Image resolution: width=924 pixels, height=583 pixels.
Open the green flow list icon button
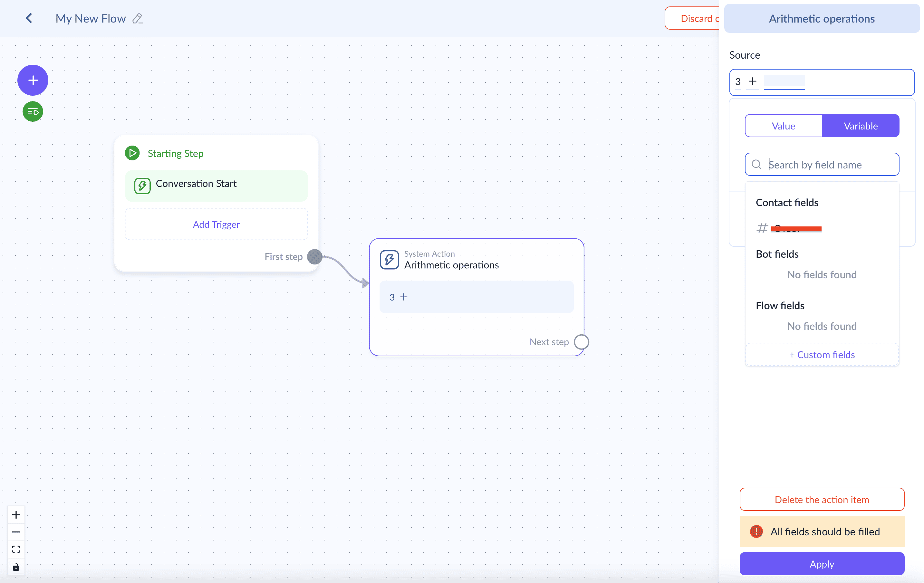click(33, 112)
